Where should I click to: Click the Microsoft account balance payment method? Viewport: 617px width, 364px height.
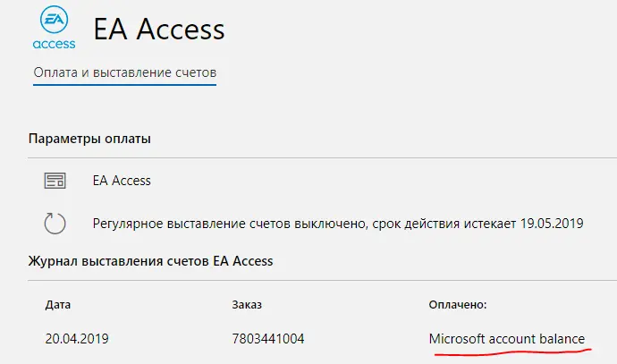pyautogui.click(x=507, y=339)
